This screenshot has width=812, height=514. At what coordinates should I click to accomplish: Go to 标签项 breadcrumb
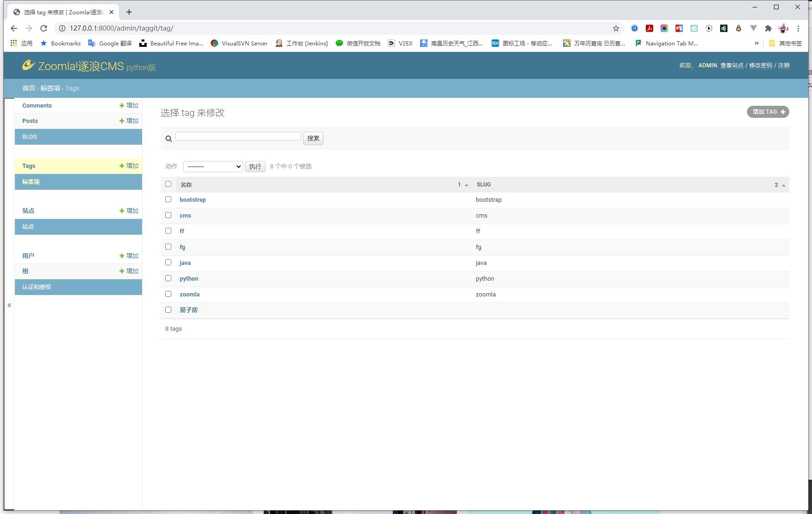pos(50,88)
